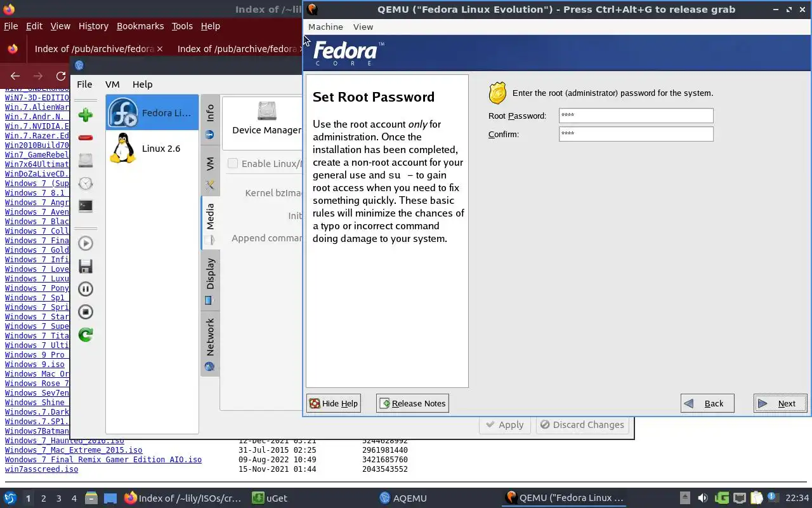Open the Help menu in AQEMU
Screen dimensions: 812x508
142,84
